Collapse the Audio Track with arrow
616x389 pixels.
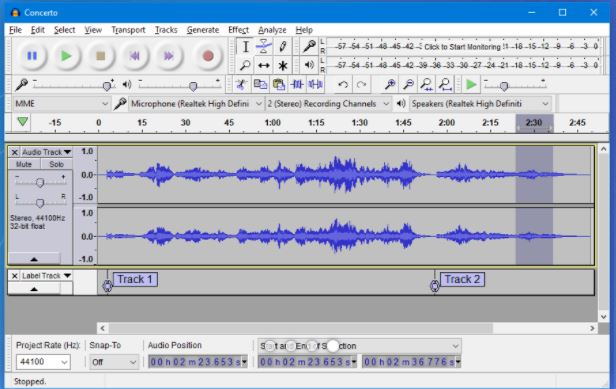pyautogui.click(x=34, y=259)
